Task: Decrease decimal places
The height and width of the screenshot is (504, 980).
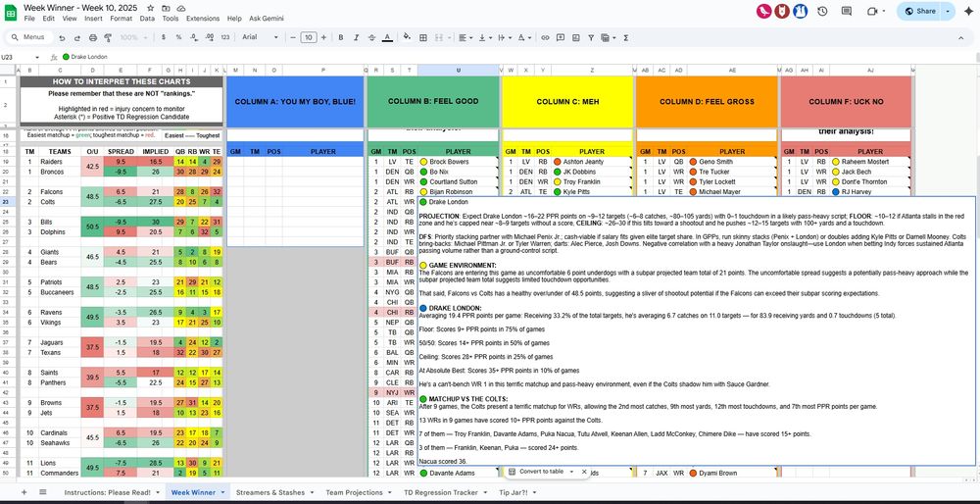Action: (194, 37)
